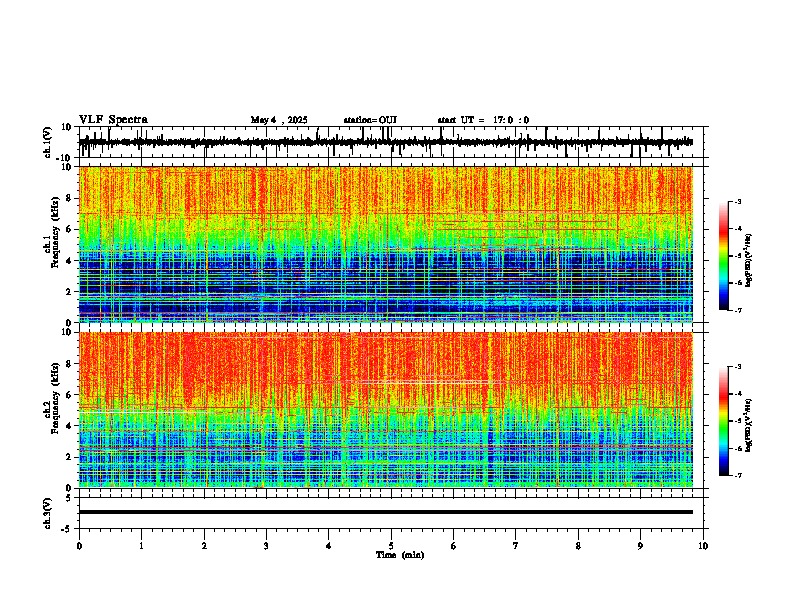Click the "-3" label on ch.1 color bar

pos(738,201)
